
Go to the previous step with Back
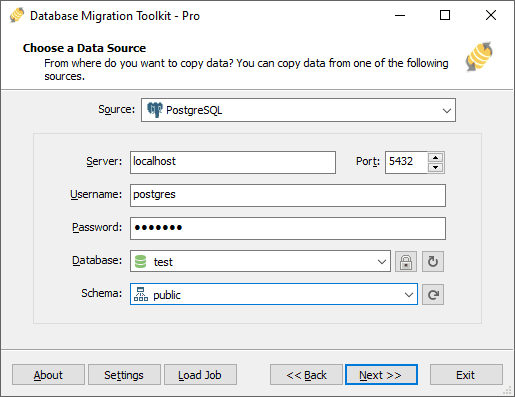(x=306, y=375)
